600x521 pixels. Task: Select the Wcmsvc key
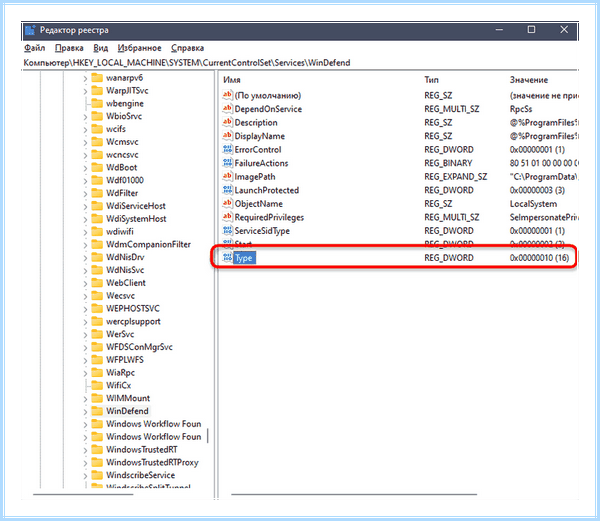(x=122, y=142)
